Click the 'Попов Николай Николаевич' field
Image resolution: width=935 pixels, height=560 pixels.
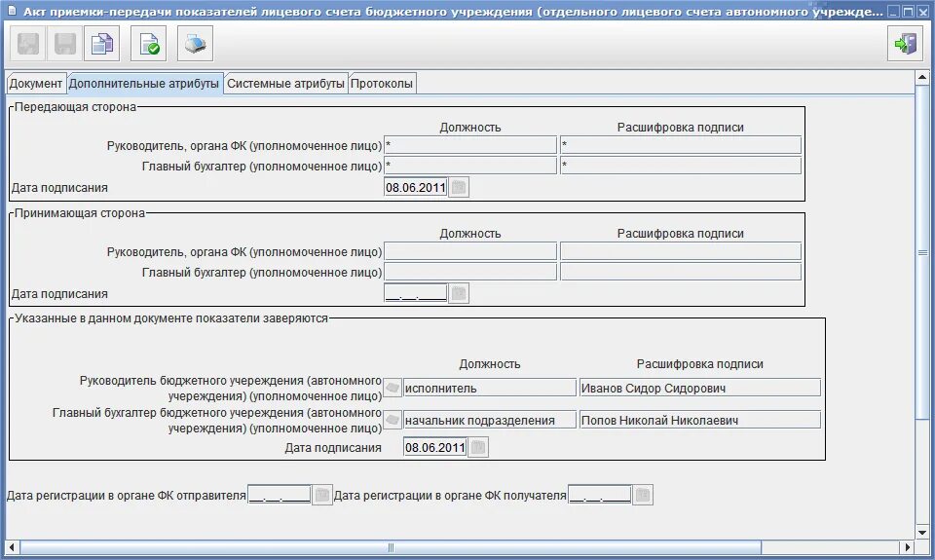point(700,420)
